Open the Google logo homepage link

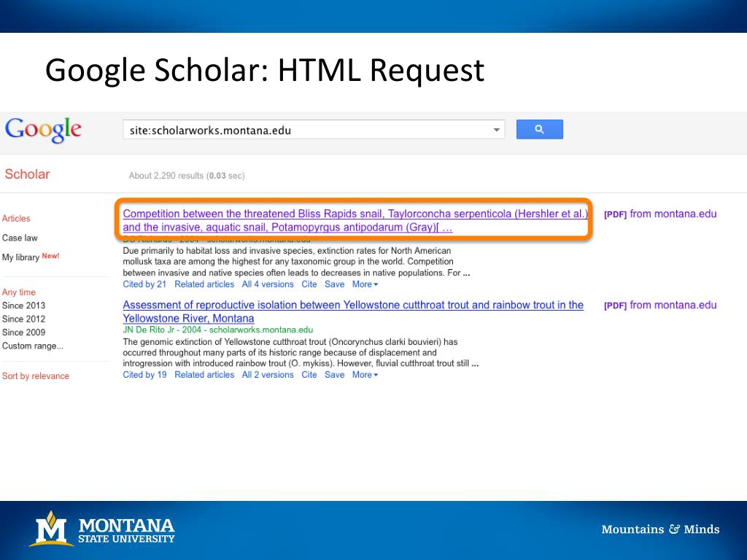[x=43, y=130]
